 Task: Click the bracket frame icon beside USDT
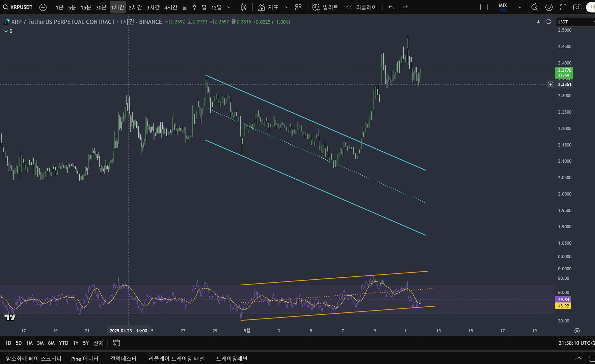(549, 22)
